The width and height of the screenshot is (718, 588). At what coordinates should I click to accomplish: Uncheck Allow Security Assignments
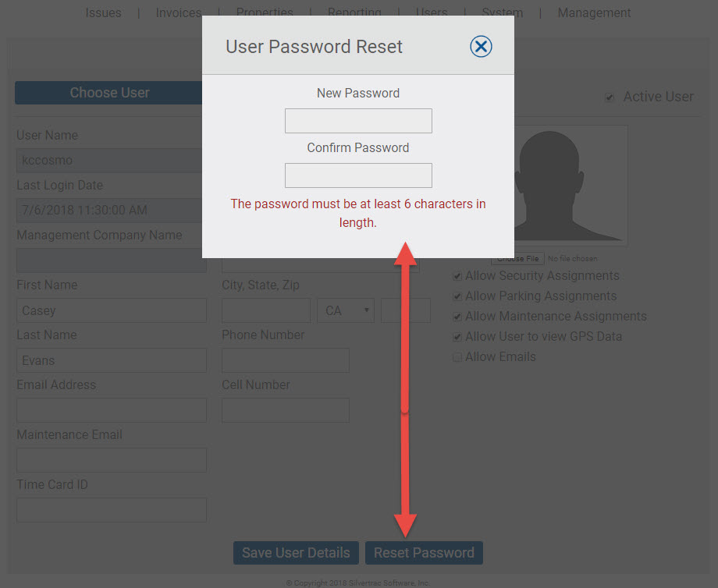457,276
